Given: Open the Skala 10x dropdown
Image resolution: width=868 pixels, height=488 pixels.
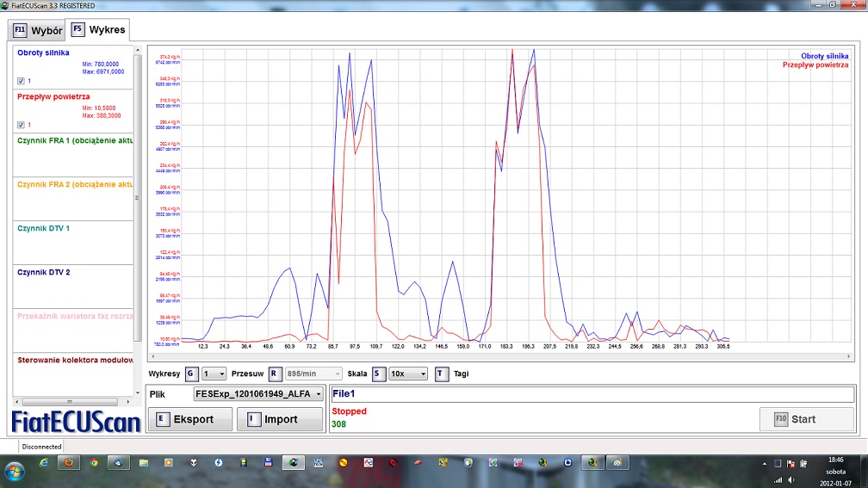Looking at the screenshot, I should coord(407,374).
